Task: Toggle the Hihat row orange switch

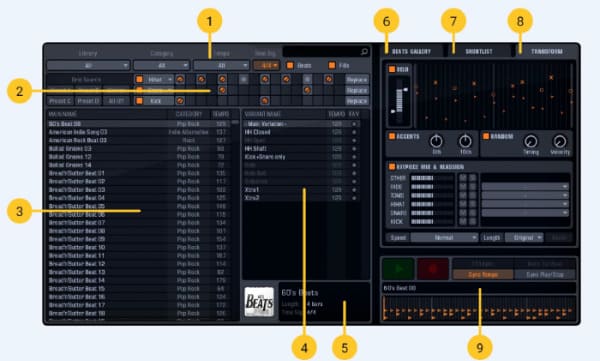Action: (139, 79)
